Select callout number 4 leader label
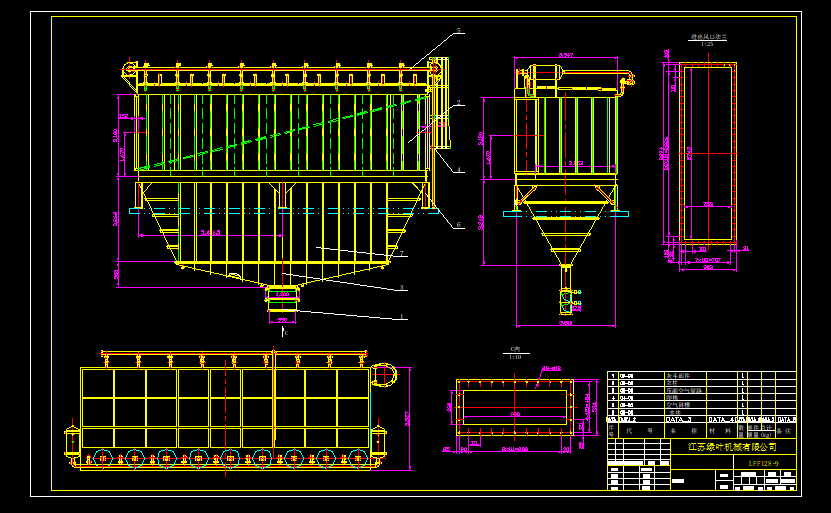The height and width of the screenshot is (513, 831). point(459,170)
